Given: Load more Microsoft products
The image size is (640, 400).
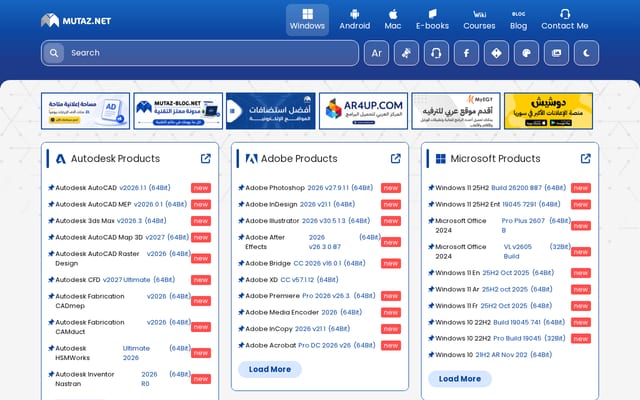Looking at the screenshot, I should (460, 379).
